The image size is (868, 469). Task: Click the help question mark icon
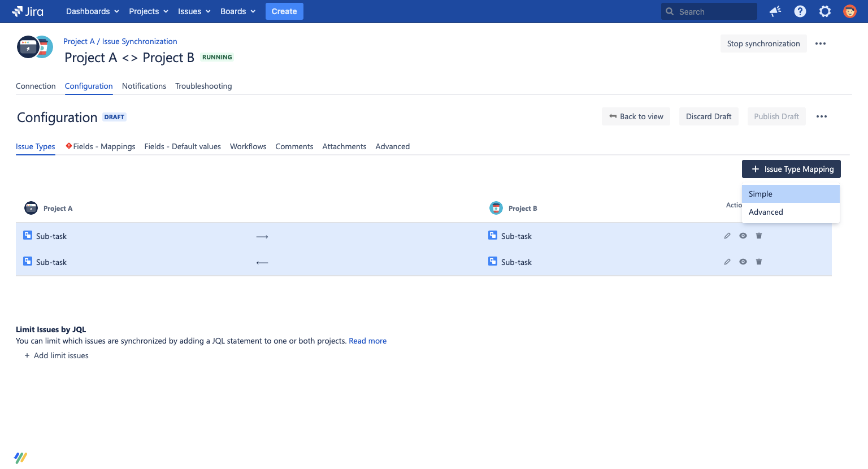click(800, 11)
